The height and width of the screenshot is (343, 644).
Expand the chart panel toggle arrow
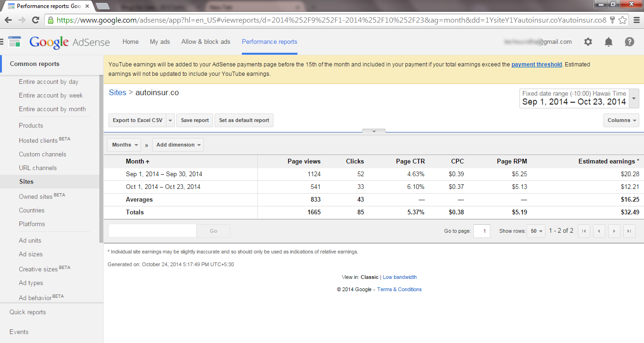374,131
